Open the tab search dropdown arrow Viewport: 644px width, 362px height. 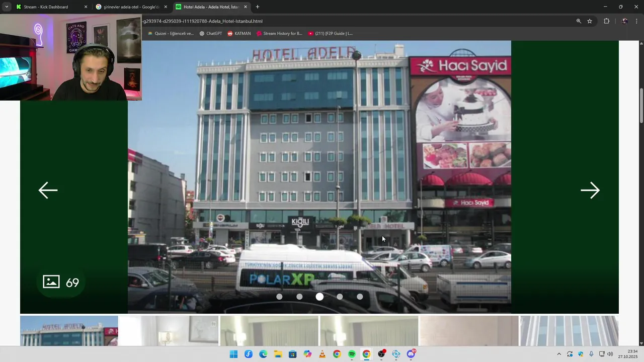tap(7, 7)
